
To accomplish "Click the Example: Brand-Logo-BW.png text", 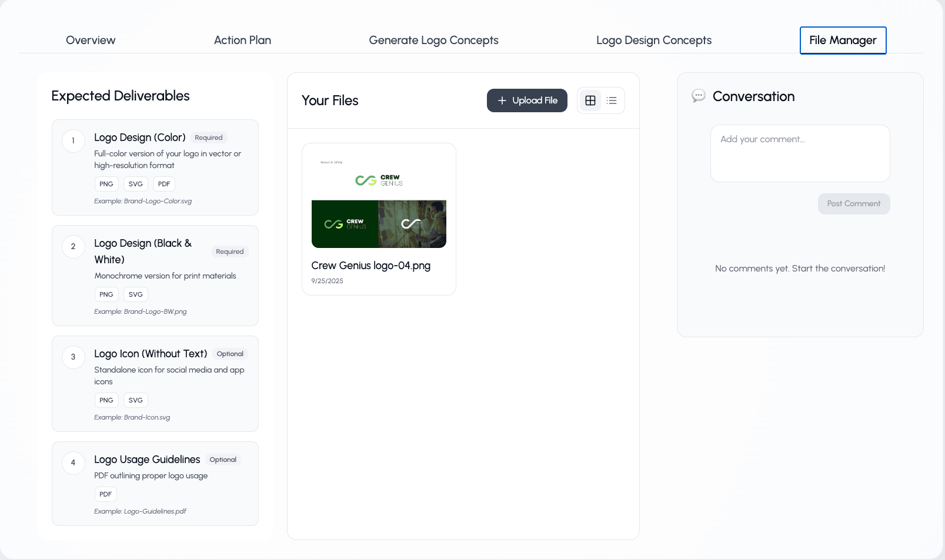I will click(x=141, y=311).
